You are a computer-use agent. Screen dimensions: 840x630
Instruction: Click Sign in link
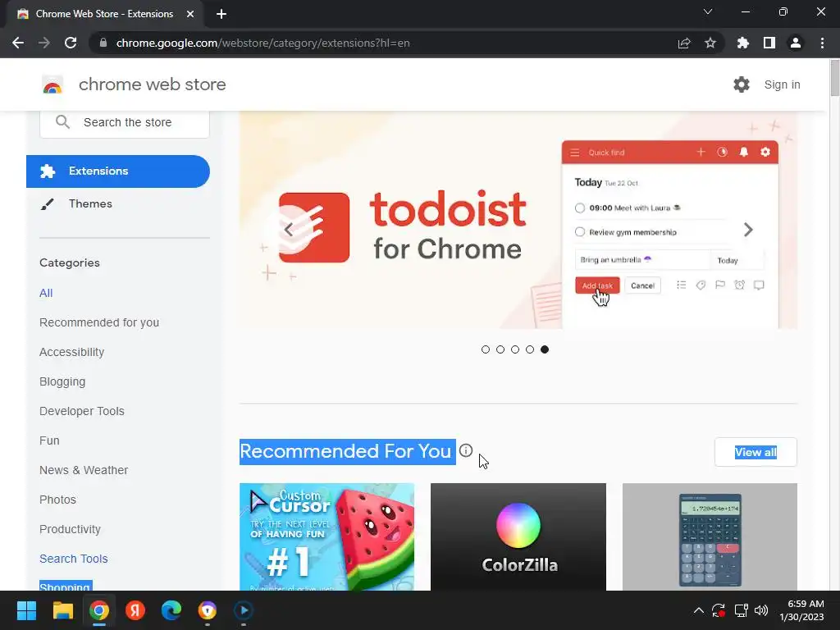coord(782,84)
